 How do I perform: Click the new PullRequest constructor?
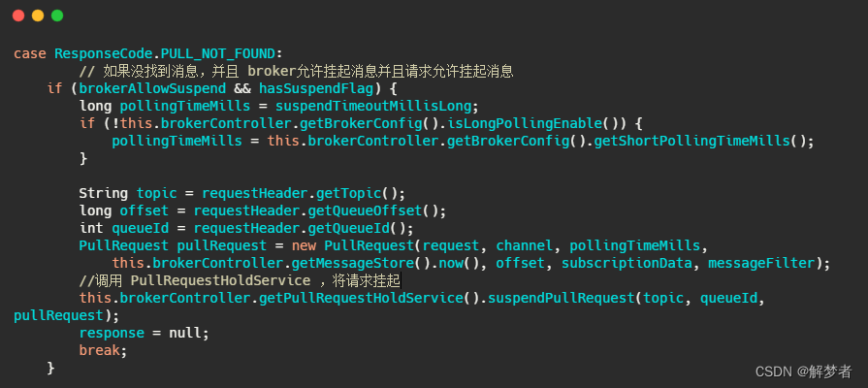pos(353,245)
